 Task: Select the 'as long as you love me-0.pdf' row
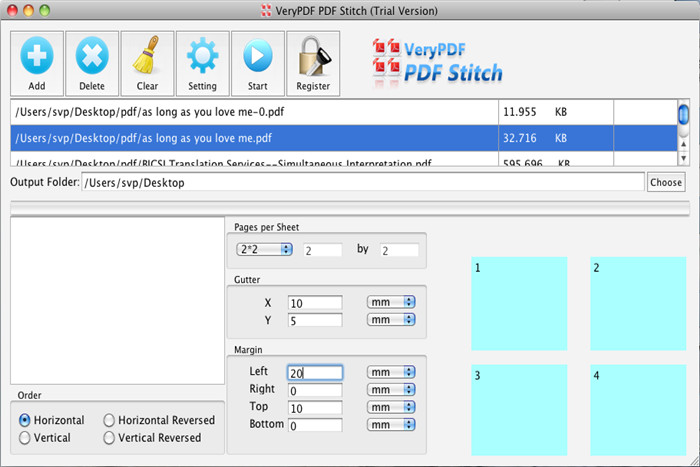pyautogui.click(x=344, y=112)
